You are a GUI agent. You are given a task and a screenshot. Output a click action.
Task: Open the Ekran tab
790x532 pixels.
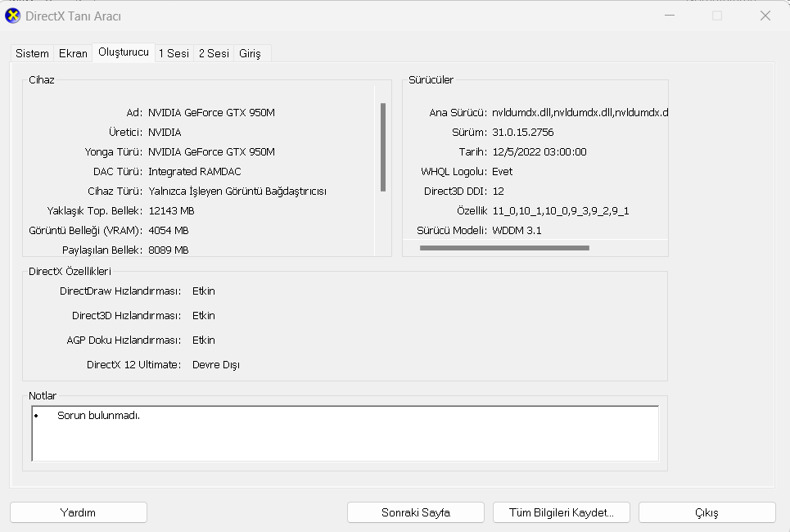(x=73, y=53)
